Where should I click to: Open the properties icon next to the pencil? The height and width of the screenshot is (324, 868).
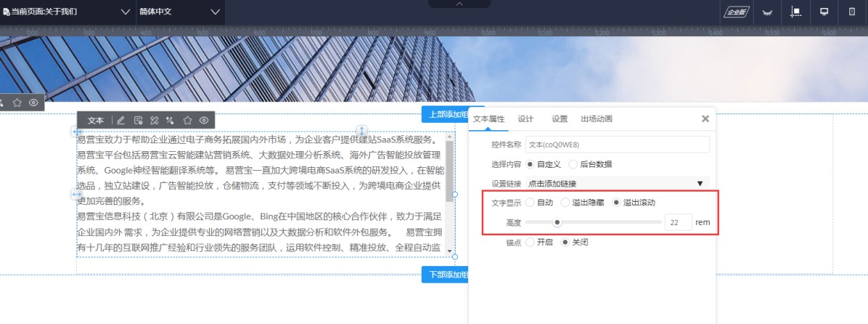(138, 120)
